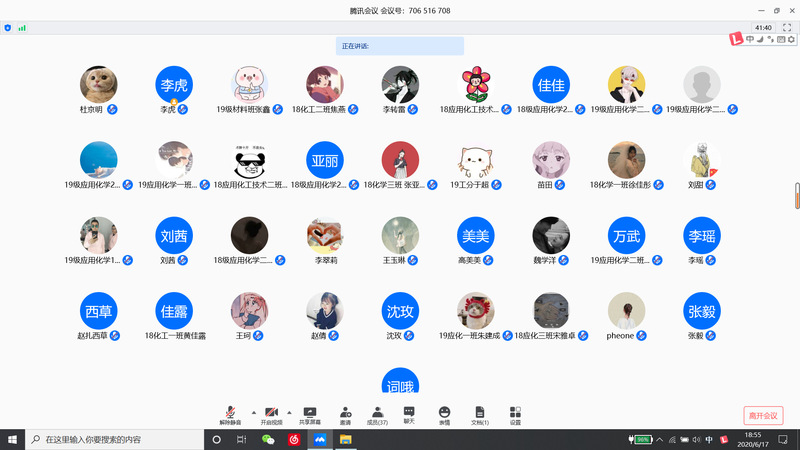
Task: Expand the arrow next to 开启视频
Action: pos(290,411)
